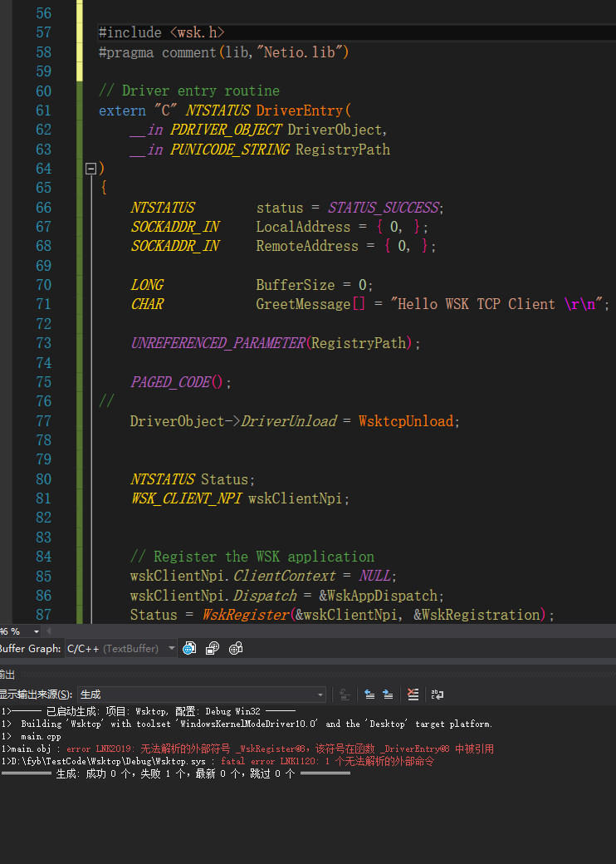Click the horizontal scrollbar left arrow
616x864 pixels.
[48, 631]
